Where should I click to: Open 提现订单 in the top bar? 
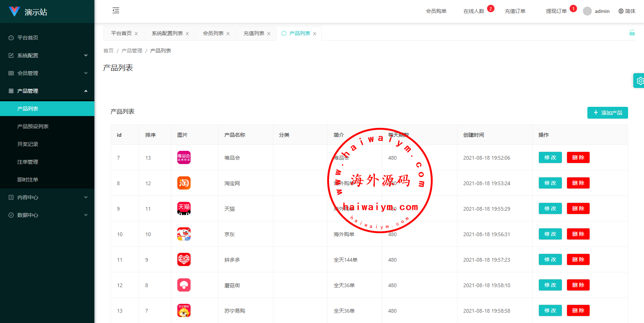point(556,11)
